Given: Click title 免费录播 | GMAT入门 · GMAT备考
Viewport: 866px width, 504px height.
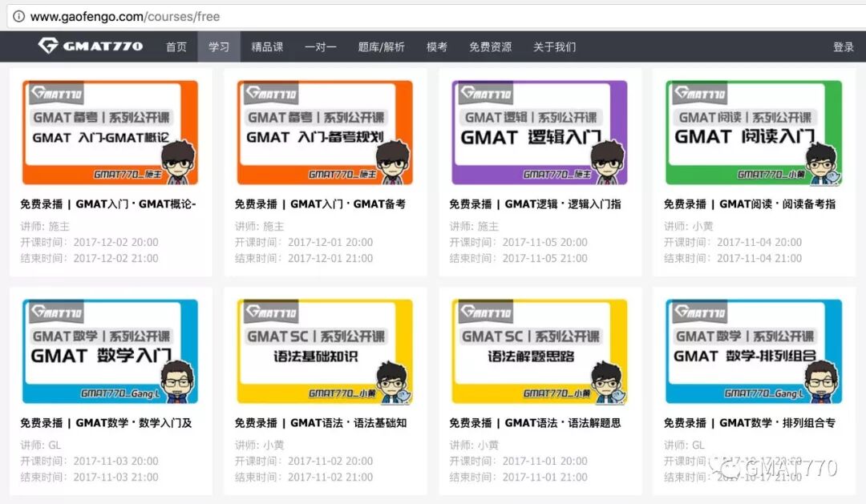Looking at the screenshot, I should [x=320, y=204].
